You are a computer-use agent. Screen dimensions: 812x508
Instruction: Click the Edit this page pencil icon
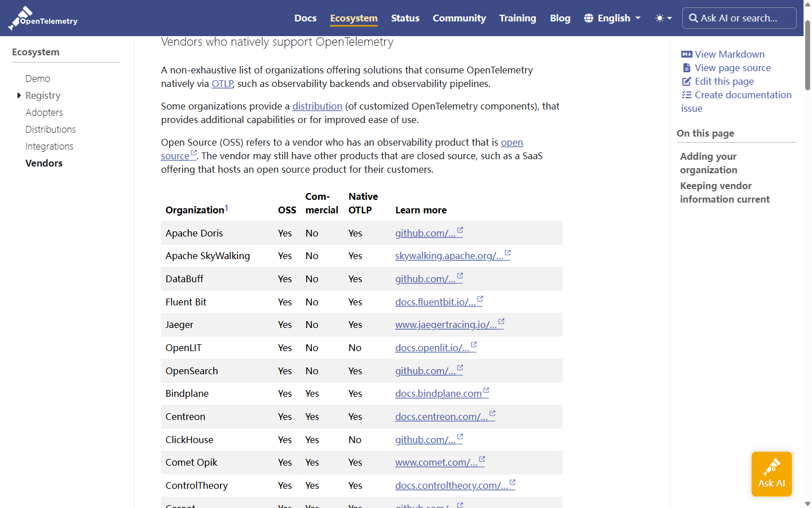click(x=686, y=81)
